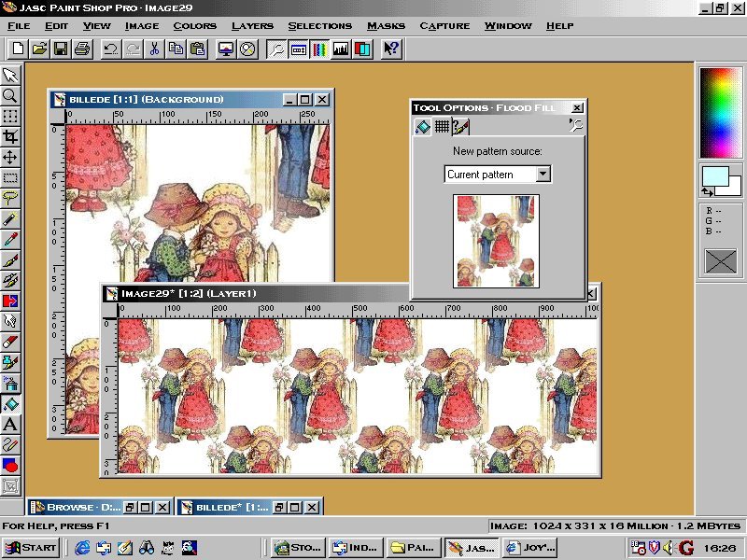Select the Magic Wand tool
This screenshot has width=747, height=560.
coord(10,218)
